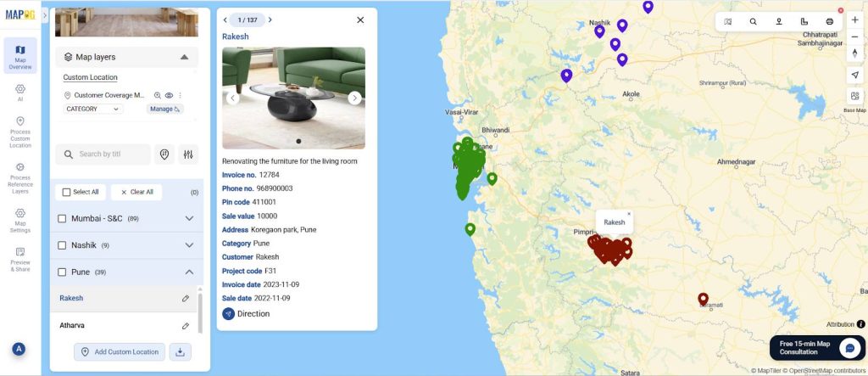Click the user avatar 'A' icon
The width and height of the screenshot is (868, 376).
(x=19, y=349)
